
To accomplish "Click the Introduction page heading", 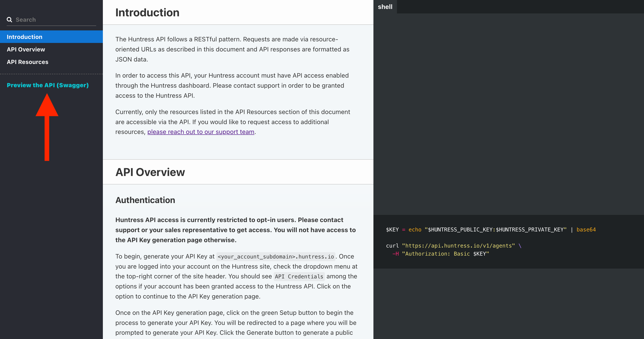I will pyautogui.click(x=147, y=13).
